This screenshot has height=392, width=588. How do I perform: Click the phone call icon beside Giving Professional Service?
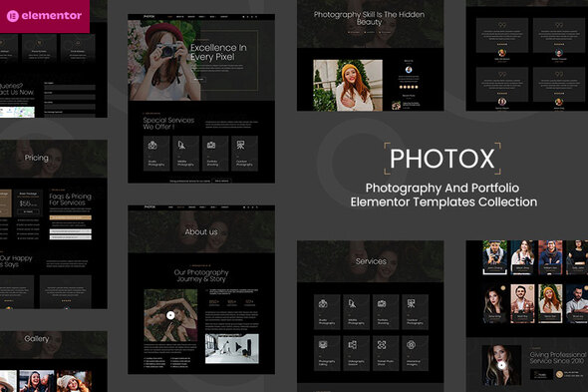pyautogui.click(x=559, y=374)
